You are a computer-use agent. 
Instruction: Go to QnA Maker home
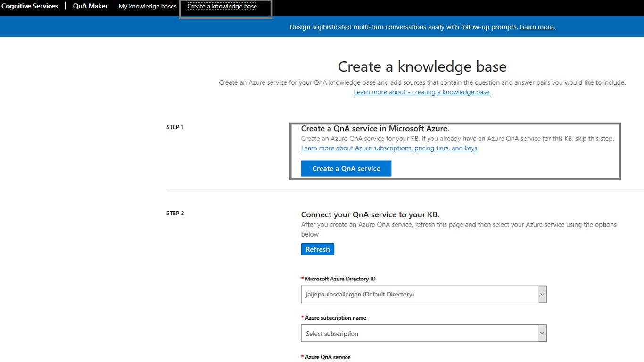[91, 6]
